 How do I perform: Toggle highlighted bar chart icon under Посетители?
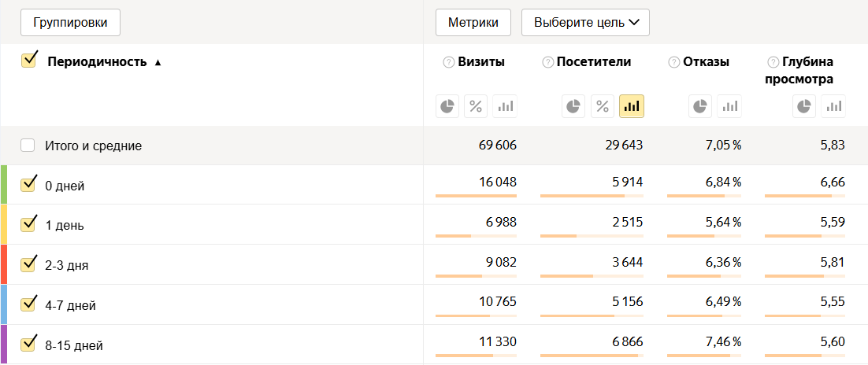632,106
